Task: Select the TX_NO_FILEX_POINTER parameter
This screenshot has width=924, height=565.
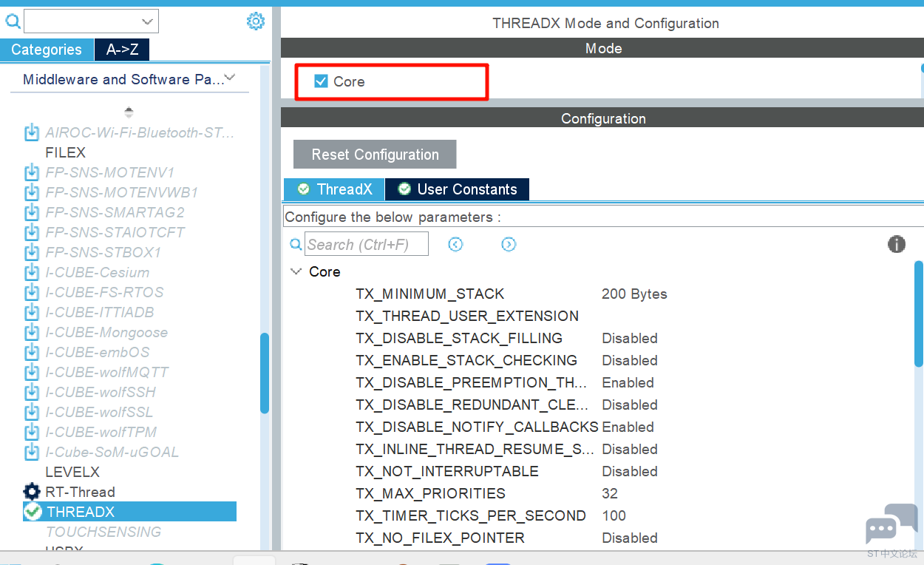Action: point(441,538)
